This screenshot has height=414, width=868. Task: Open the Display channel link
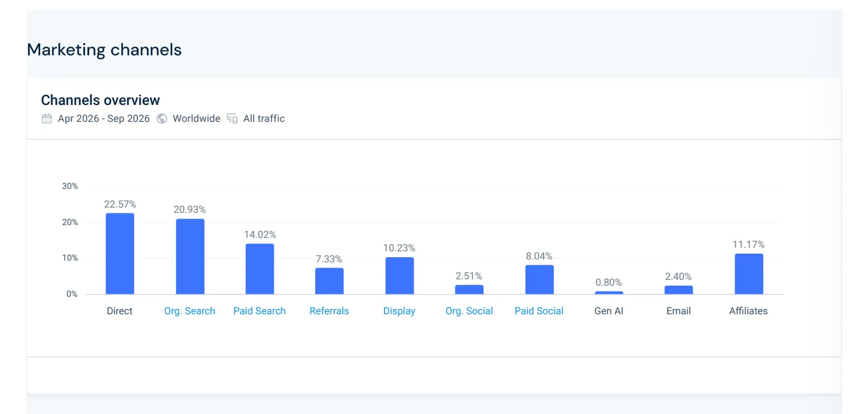(x=400, y=311)
